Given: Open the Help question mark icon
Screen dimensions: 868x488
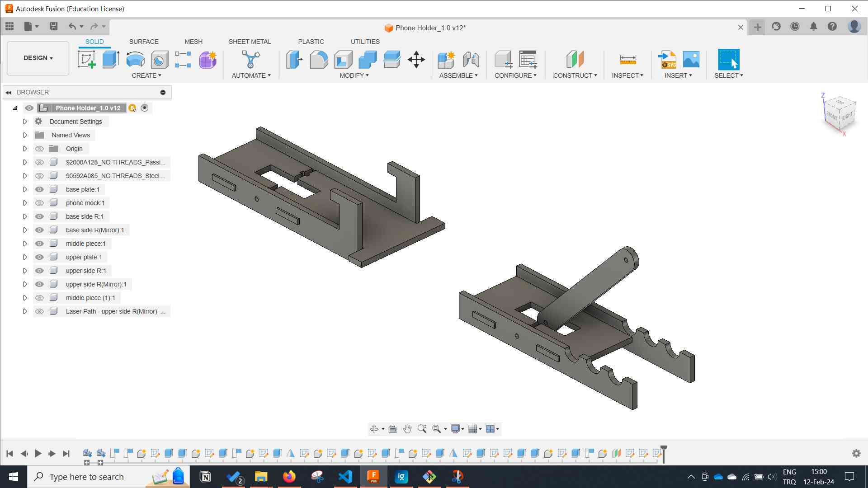Looking at the screenshot, I should [x=832, y=27].
